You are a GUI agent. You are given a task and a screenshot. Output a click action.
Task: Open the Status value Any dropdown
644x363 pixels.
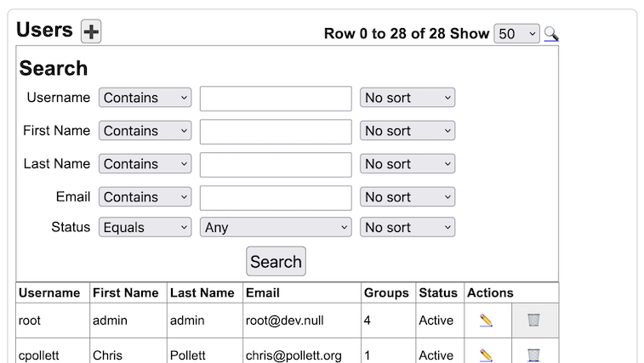pyautogui.click(x=276, y=227)
